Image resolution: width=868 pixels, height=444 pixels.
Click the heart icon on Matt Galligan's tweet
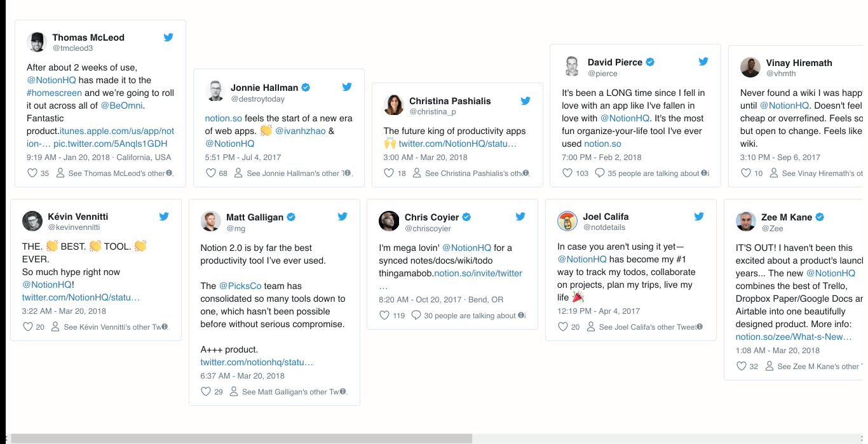coord(206,391)
